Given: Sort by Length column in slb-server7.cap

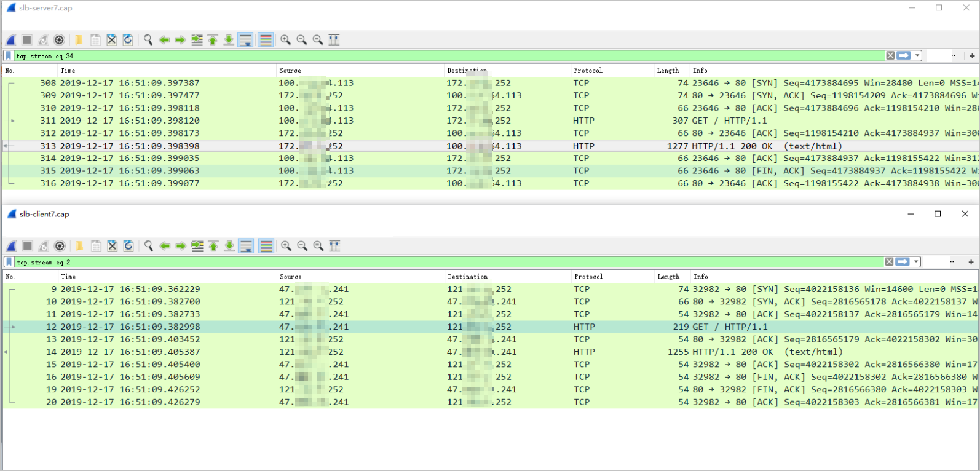Looking at the screenshot, I should click(x=671, y=71).
